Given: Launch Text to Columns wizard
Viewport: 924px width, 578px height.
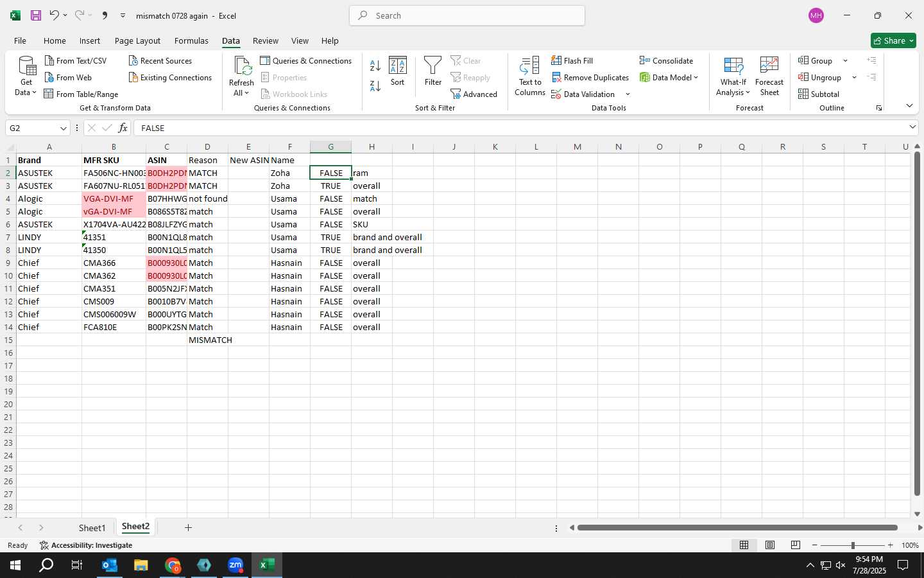Looking at the screenshot, I should (530, 76).
